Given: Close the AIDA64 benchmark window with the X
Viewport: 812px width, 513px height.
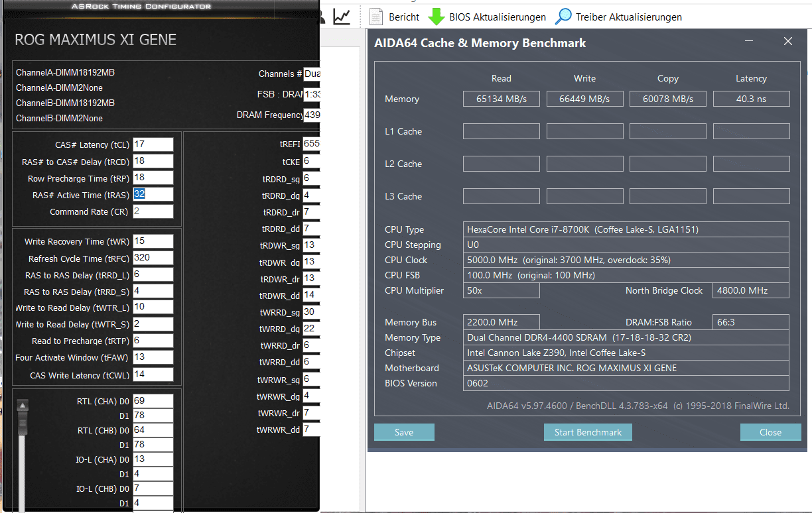Looking at the screenshot, I should tap(788, 41).
